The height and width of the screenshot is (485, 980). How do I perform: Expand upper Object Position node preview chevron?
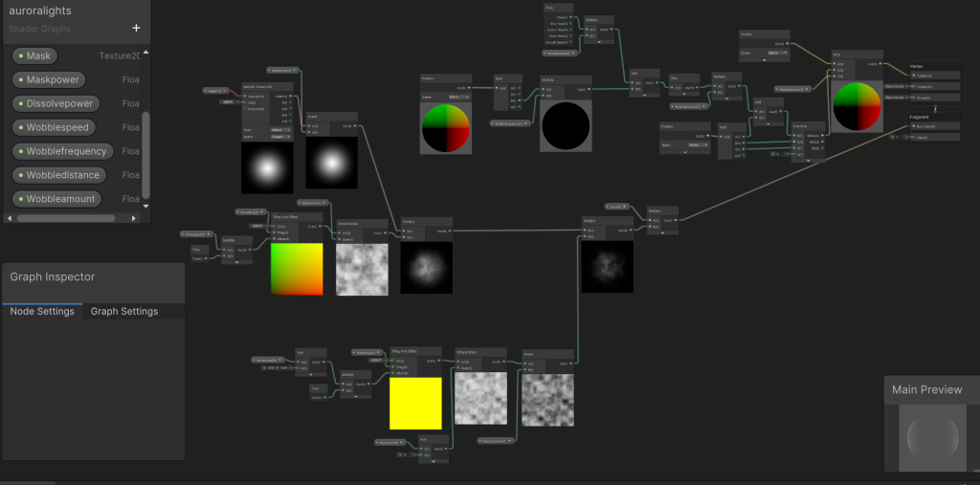(765, 60)
